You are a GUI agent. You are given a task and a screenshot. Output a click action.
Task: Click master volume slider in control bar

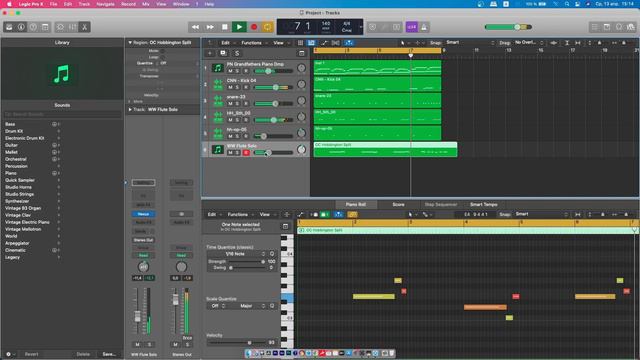(508, 27)
